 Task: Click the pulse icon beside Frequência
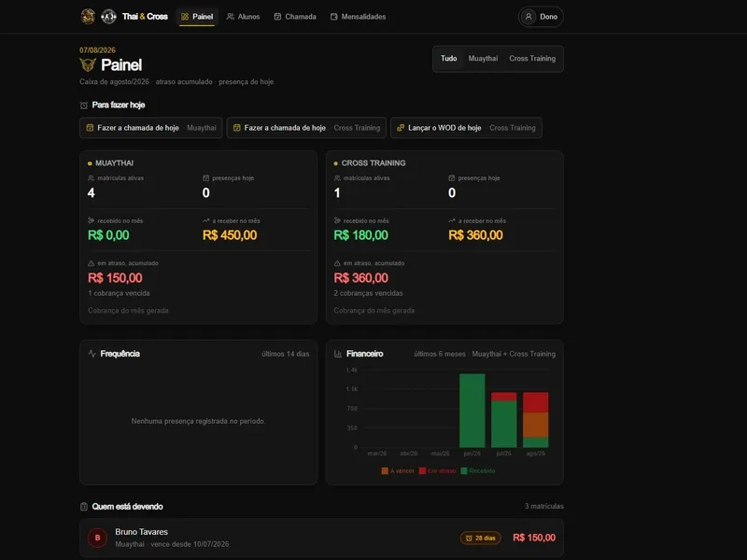(x=92, y=354)
